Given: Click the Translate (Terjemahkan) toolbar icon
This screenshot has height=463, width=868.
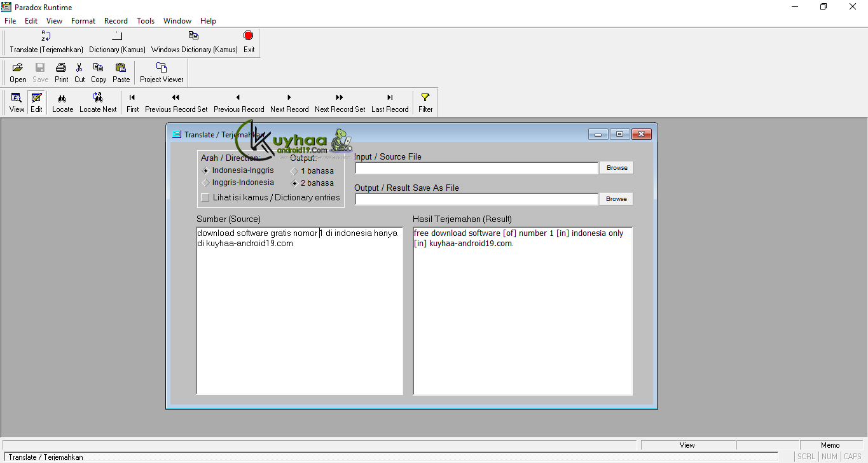Looking at the screenshot, I should [46, 36].
